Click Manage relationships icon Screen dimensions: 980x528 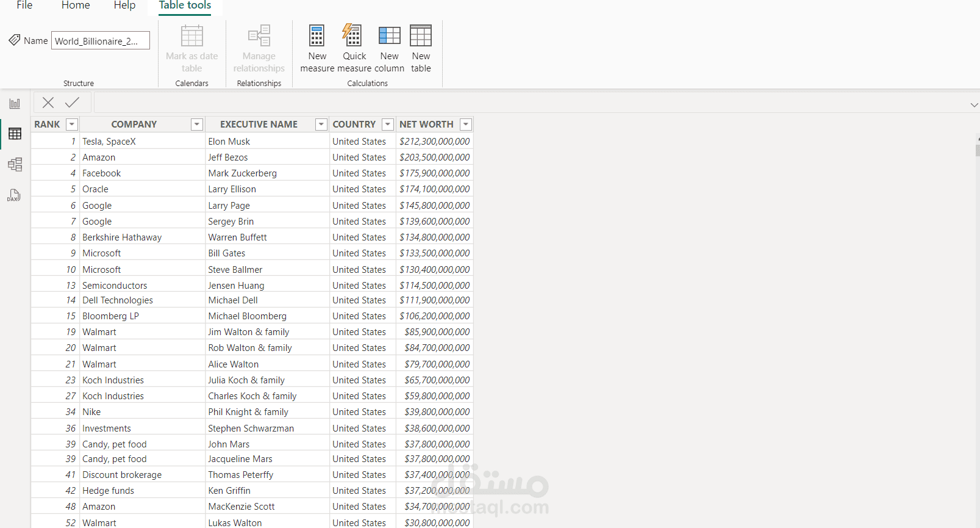point(259,35)
